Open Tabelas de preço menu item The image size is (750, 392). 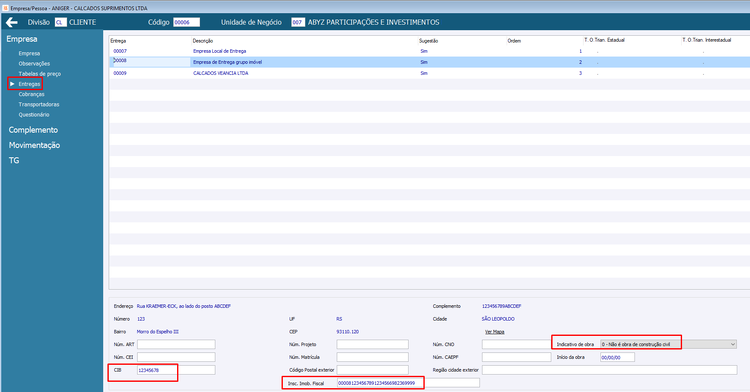click(x=40, y=74)
